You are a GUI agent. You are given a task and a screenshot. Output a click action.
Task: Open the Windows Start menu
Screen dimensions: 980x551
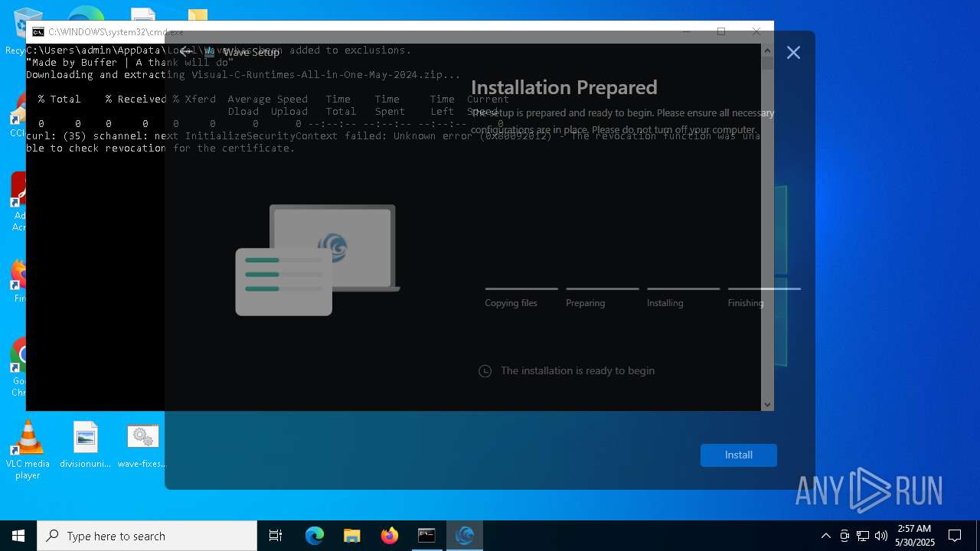18,536
